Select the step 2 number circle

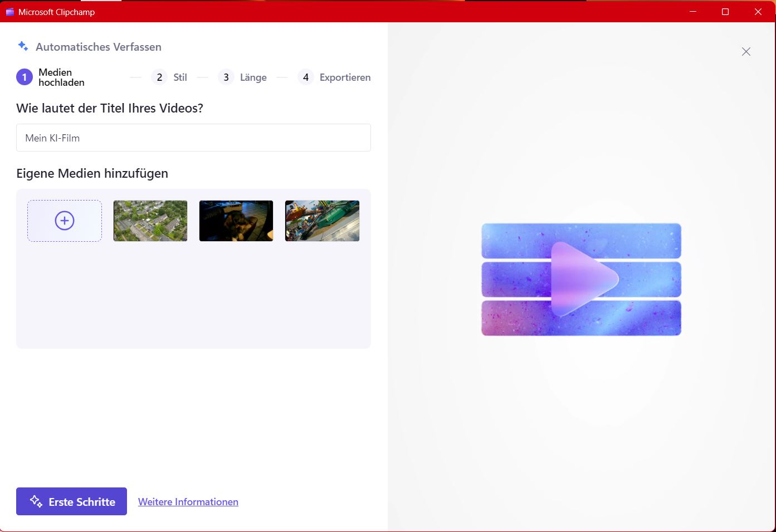point(159,77)
